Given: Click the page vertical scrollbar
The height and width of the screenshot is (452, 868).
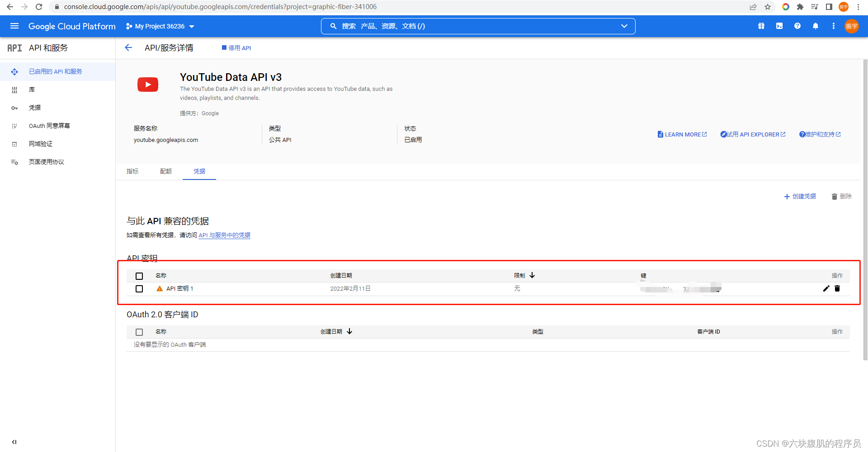Looking at the screenshot, I should pyautogui.click(x=865, y=210).
